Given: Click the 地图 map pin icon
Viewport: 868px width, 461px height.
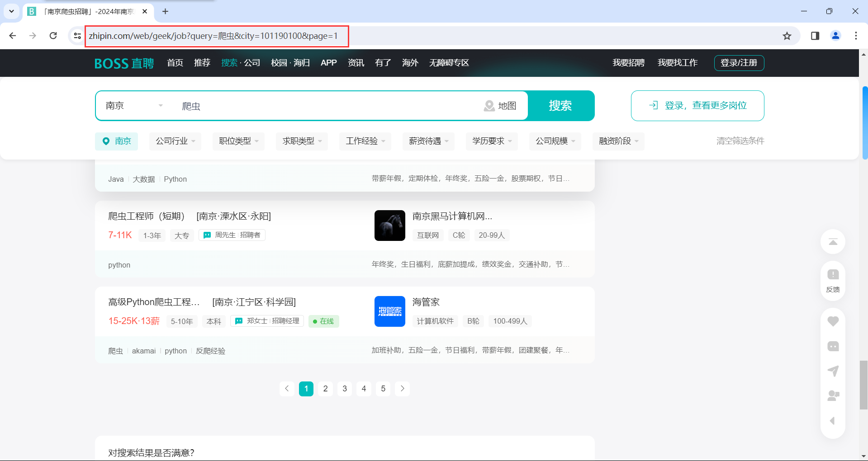Looking at the screenshot, I should (489, 106).
